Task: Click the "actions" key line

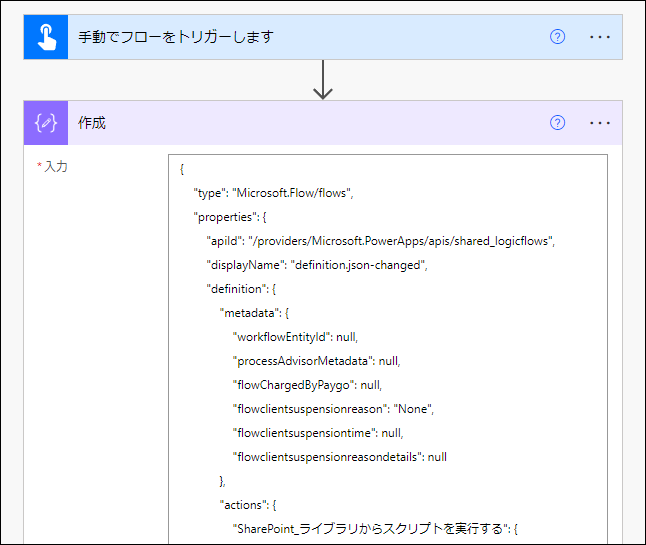Action: click(248, 505)
